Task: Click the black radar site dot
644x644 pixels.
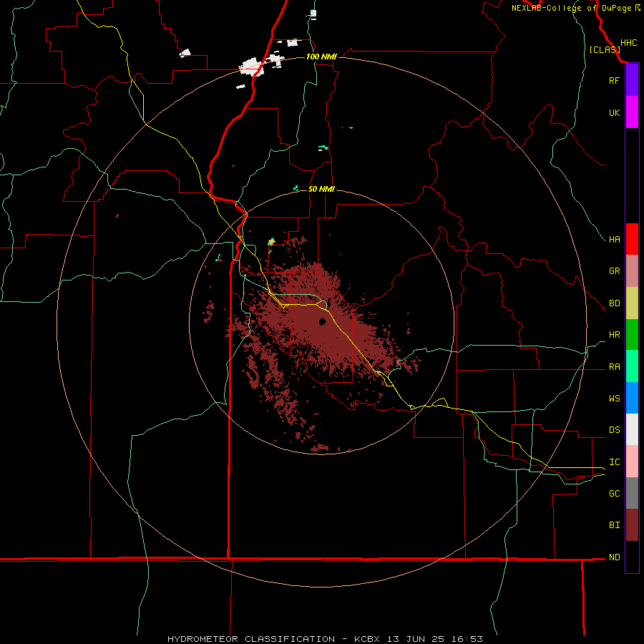Action: [x=322, y=321]
